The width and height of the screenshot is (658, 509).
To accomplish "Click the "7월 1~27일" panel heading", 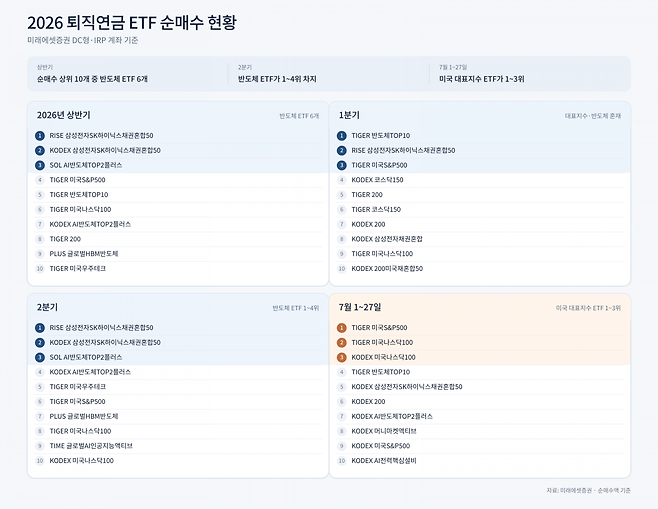I will (x=360, y=307).
